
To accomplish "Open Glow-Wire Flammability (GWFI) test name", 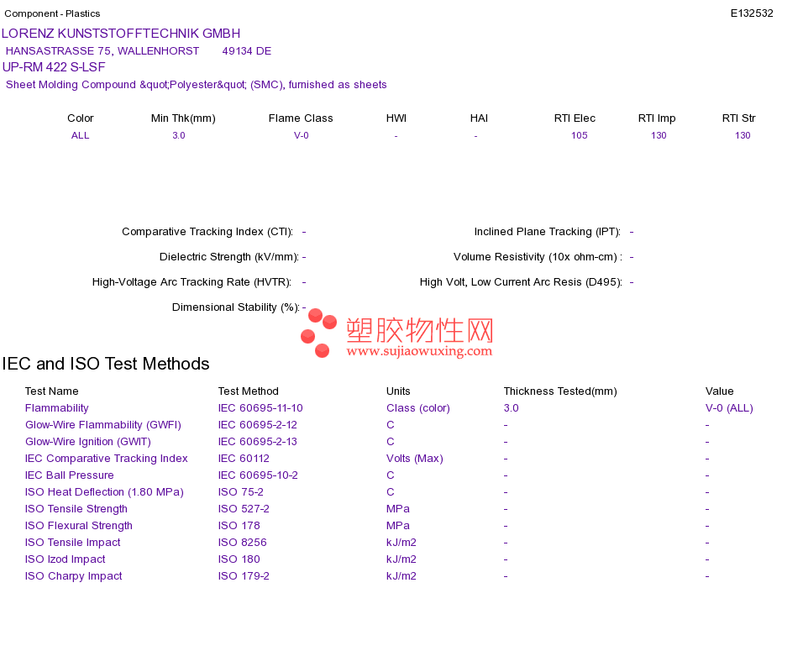I will pos(102,424).
